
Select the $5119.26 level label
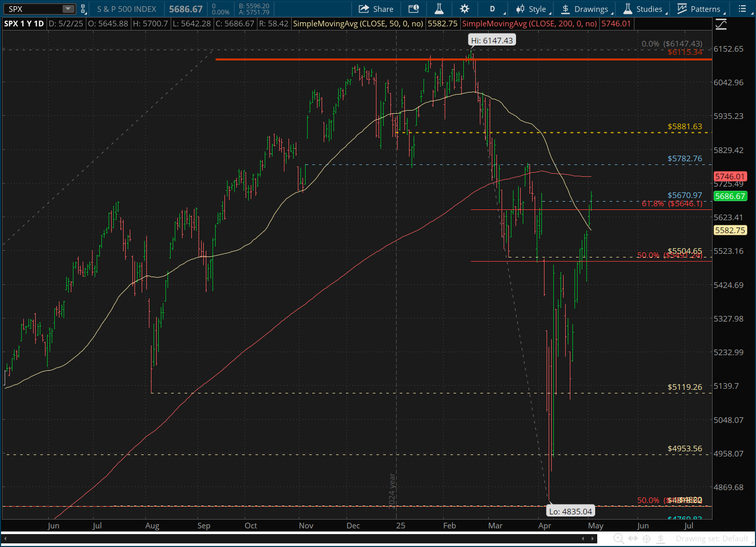(x=685, y=387)
